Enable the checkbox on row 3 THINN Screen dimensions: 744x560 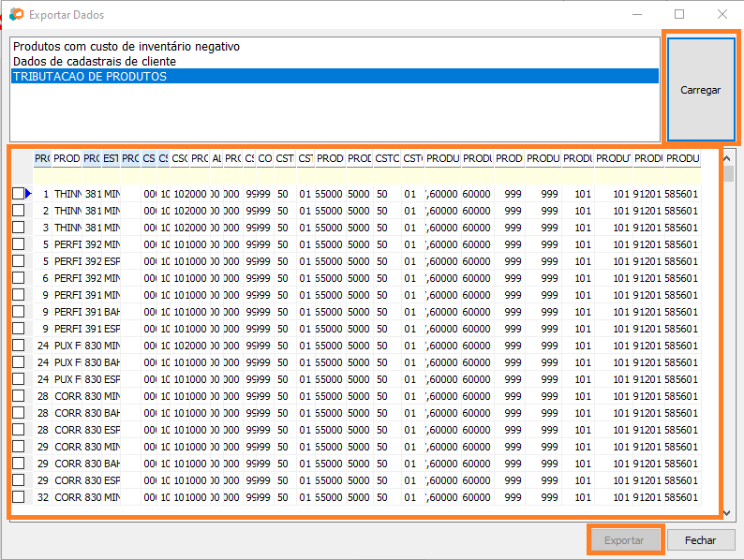pyautogui.click(x=19, y=228)
